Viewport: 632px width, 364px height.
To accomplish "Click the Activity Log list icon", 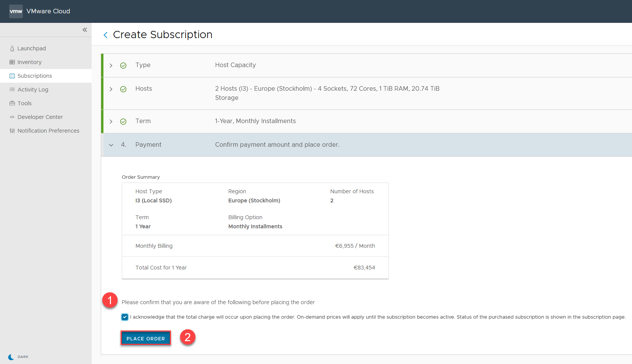I will [x=12, y=90].
